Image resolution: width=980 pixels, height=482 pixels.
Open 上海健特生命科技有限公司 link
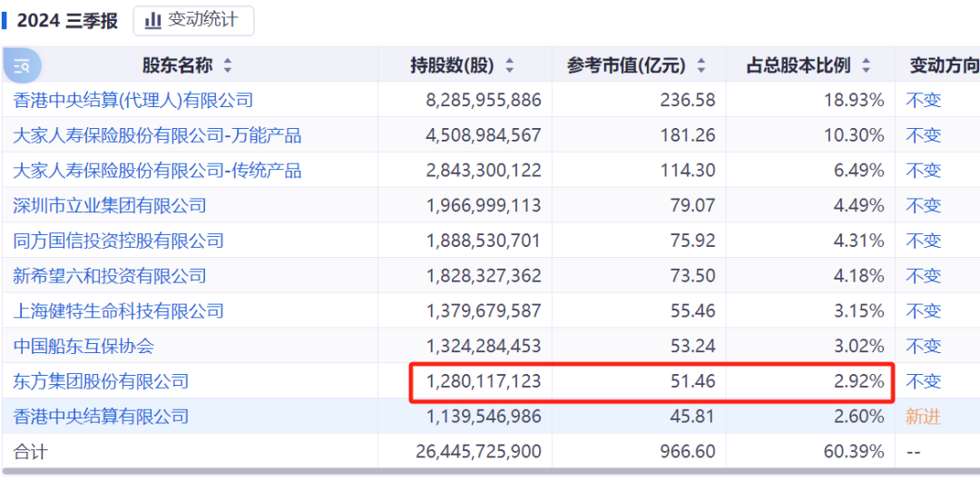click(117, 310)
